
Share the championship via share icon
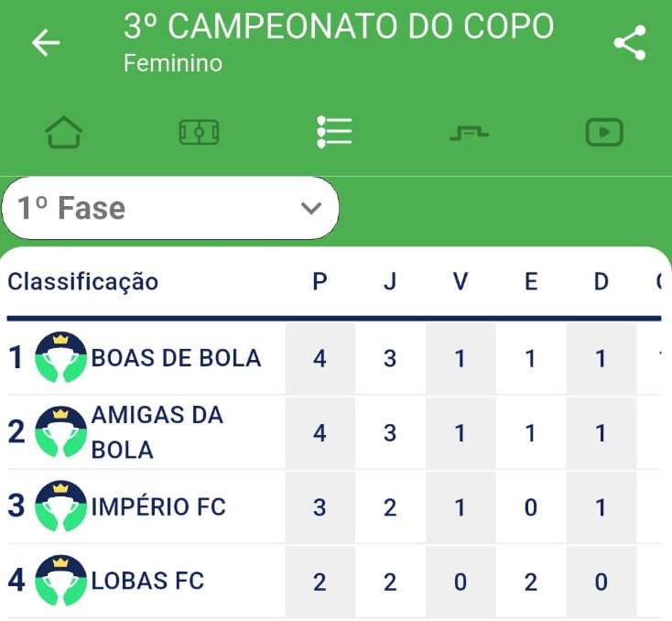(x=629, y=43)
